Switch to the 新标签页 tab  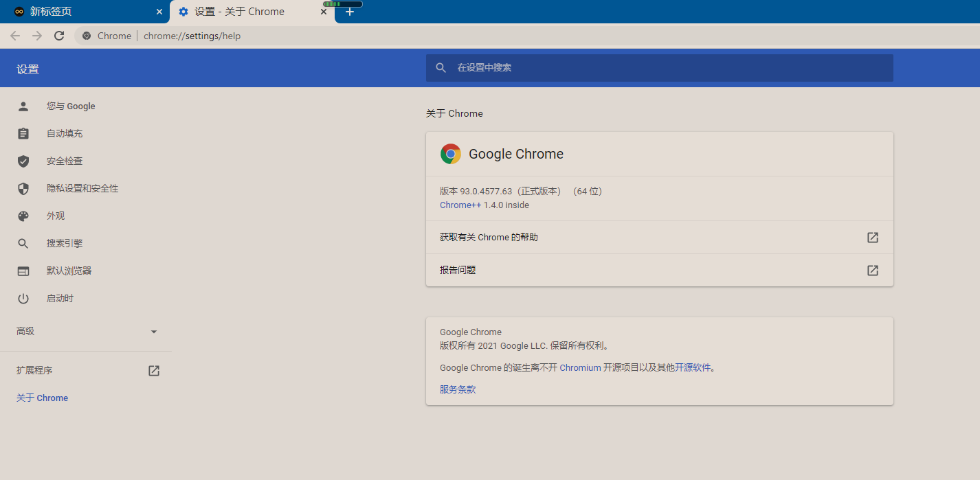pos(82,11)
